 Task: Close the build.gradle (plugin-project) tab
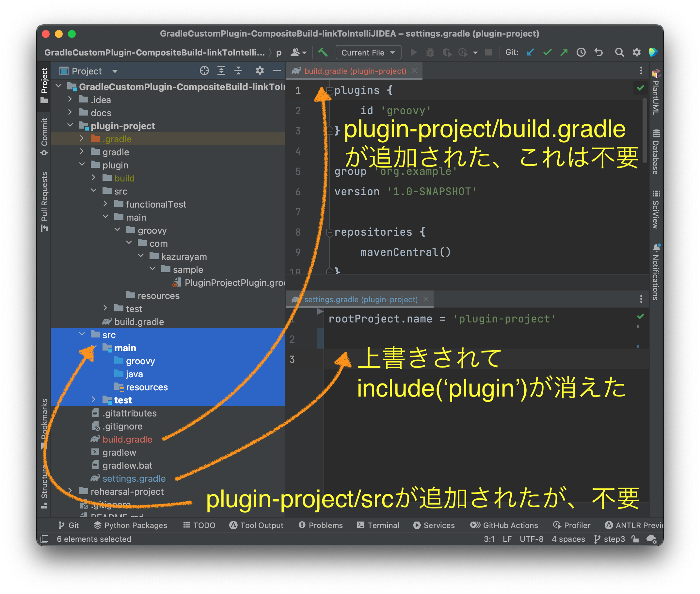coord(415,71)
